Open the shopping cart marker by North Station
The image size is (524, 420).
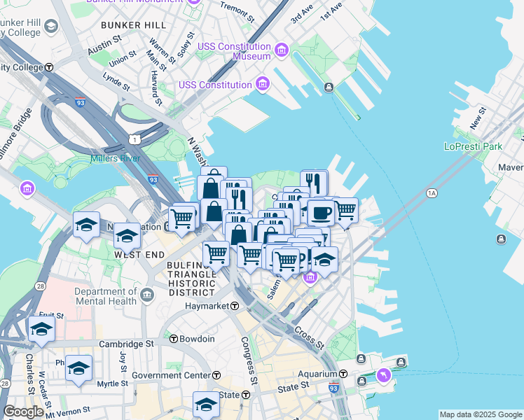182,221
